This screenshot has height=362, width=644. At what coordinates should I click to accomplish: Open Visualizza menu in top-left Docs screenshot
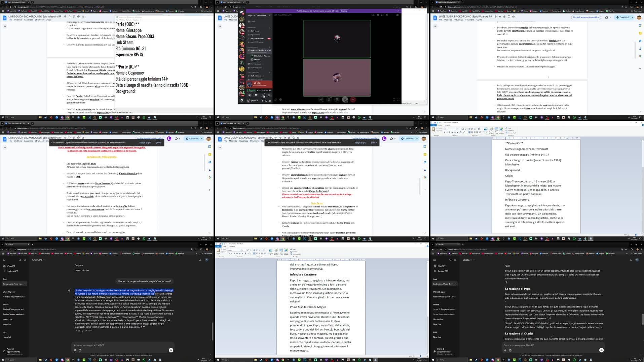coord(28,20)
